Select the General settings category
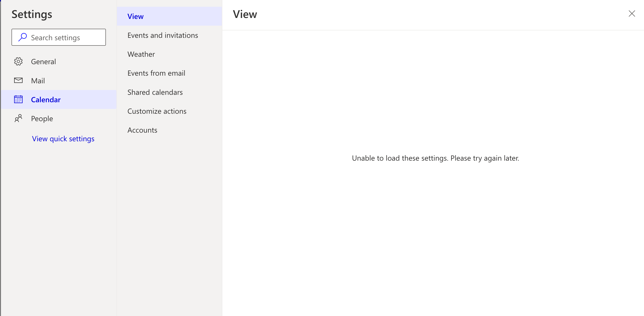644x316 pixels. 43,62
